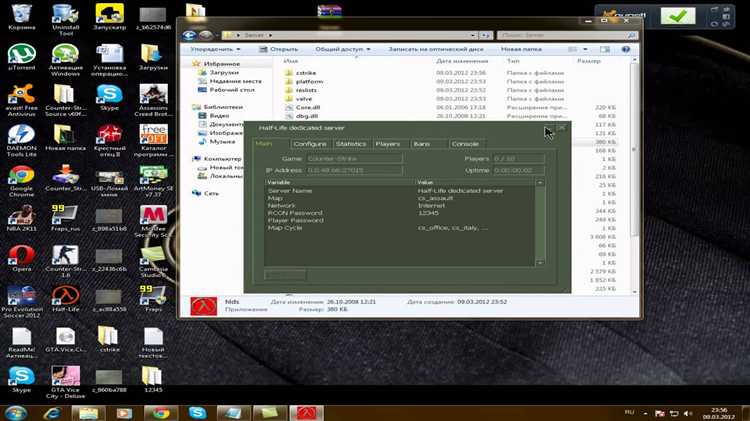750x421 pixels.
Task: Open Pro Evolution Soccer 2012 desktop icon
Action: click(x=22, y=301)
